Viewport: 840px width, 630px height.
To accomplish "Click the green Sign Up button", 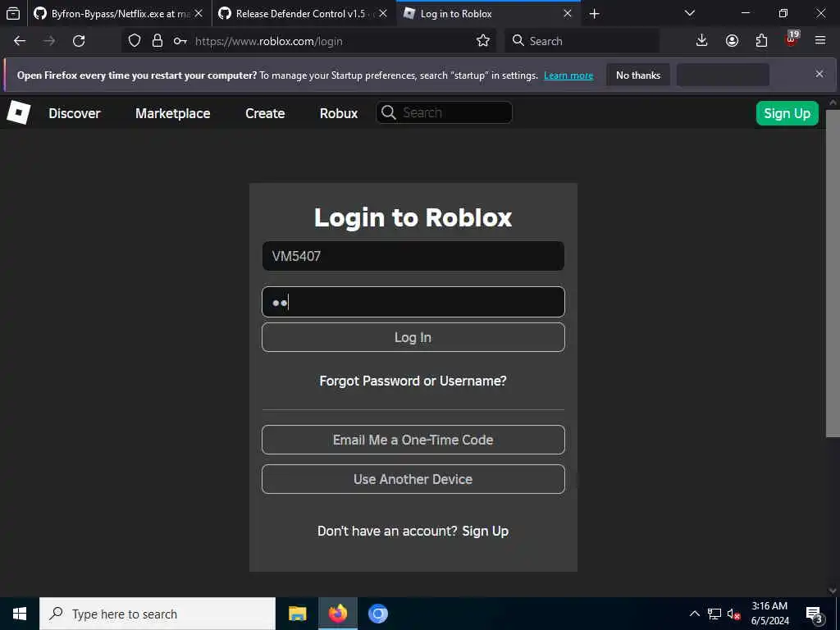I will coord(787,113).
